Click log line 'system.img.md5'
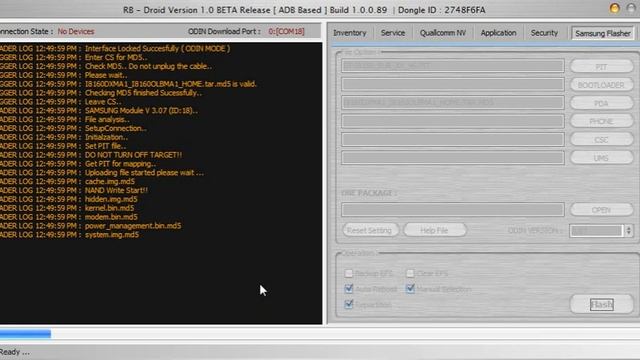 coord(112,235)
